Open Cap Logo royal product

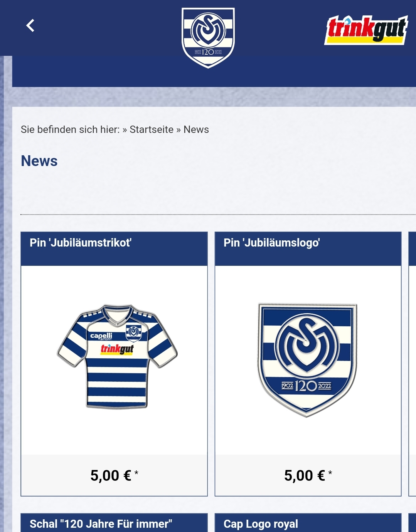click(261, 524)
